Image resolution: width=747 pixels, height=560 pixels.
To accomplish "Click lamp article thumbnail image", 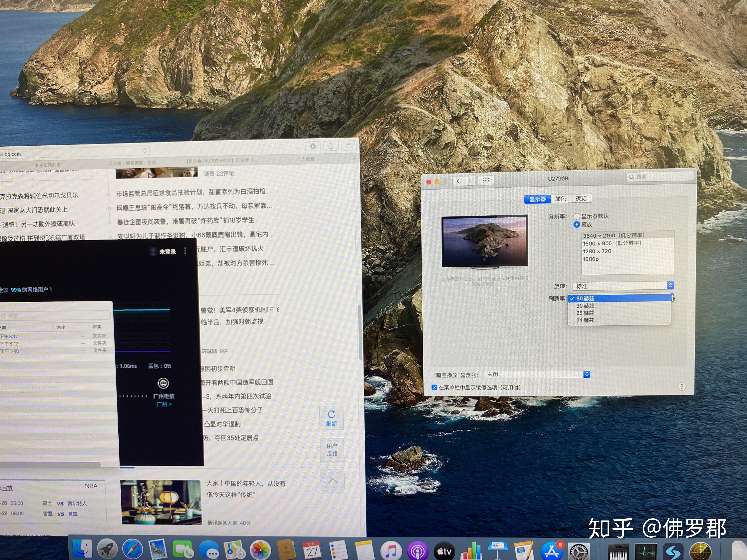I will [161, 502].
